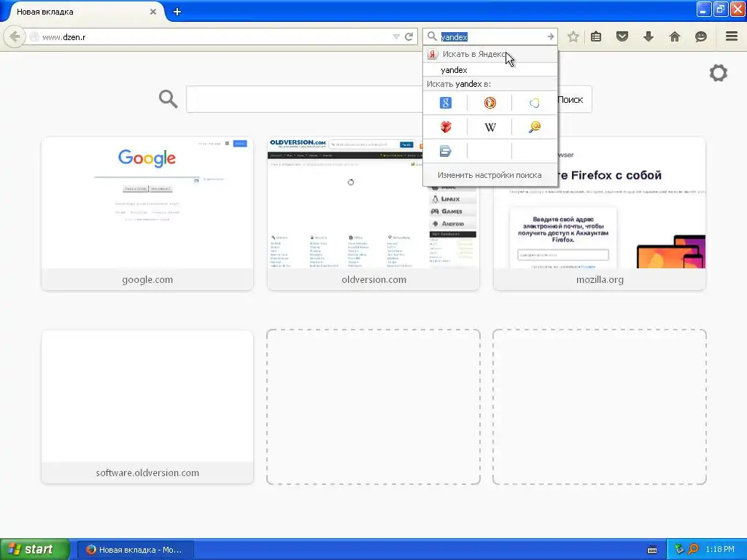747x560 pixels.
Task: Open search engine menu via magnifier icon
Action: (432, 36)
